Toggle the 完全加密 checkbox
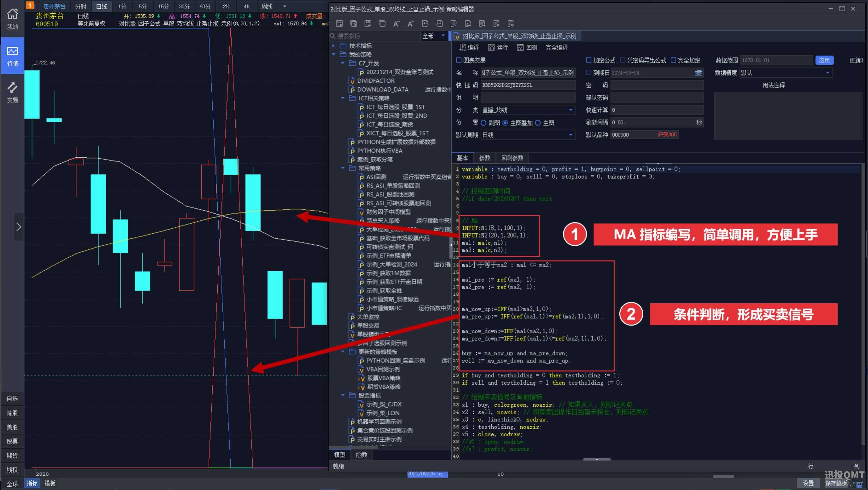Screen dimensions: 868x490 click(x=673, y=60)
